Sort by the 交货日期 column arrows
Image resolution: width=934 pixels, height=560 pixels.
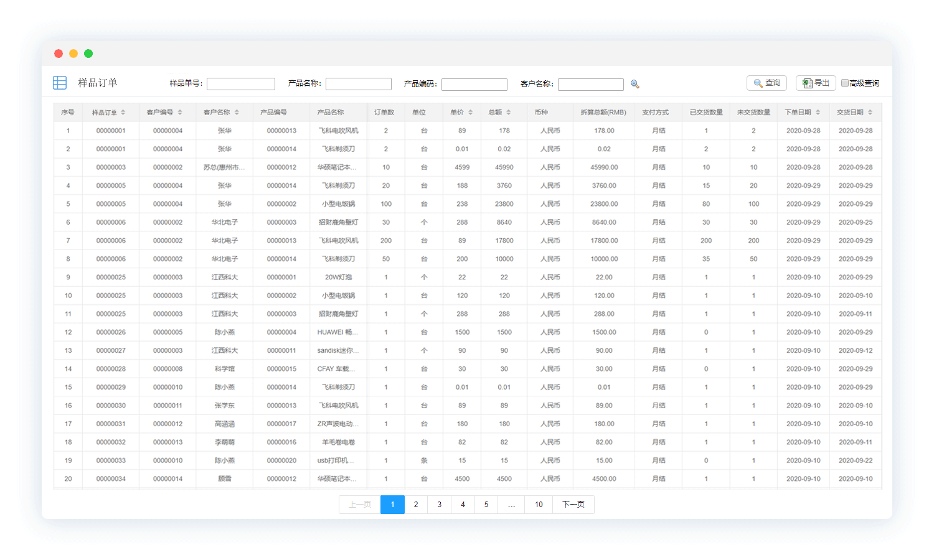[870, 113]
